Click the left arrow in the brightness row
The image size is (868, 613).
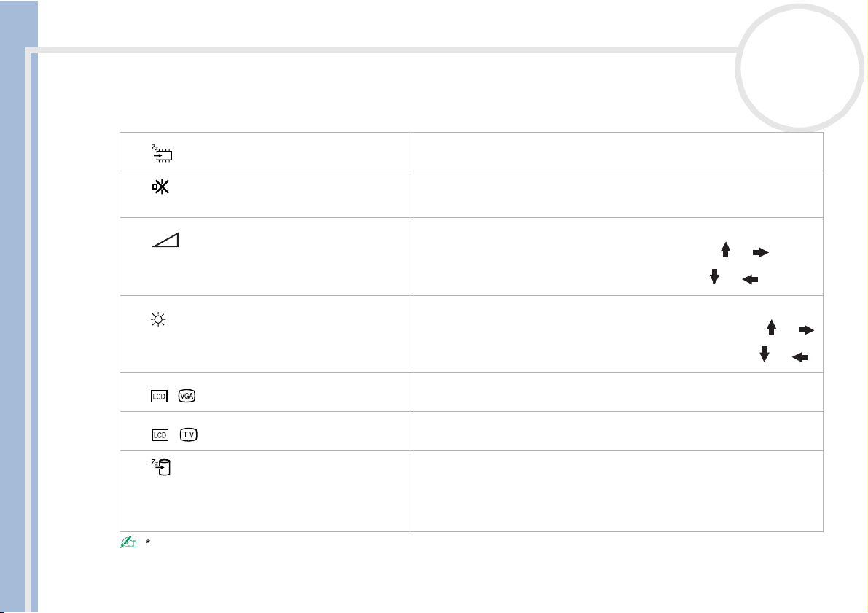click(x=800, y=358)
